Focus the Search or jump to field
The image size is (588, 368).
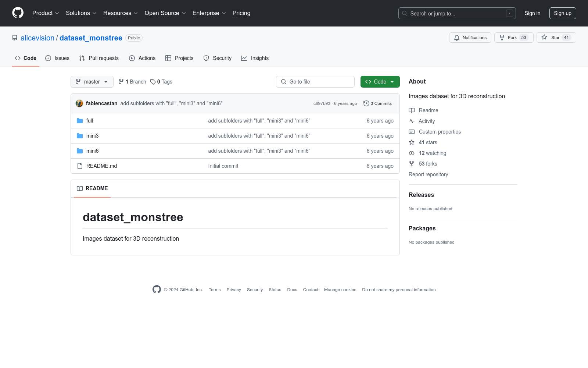pyautogui.click(x=457, y=13)
